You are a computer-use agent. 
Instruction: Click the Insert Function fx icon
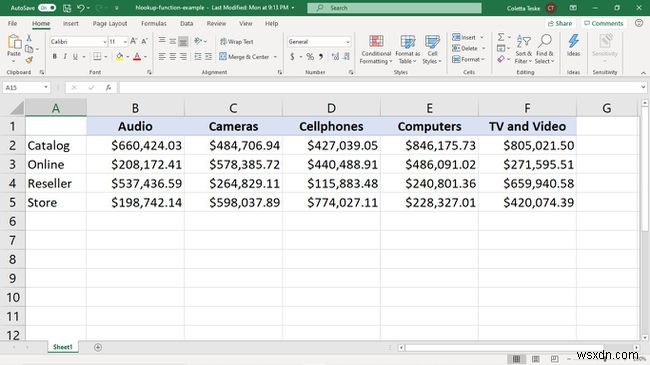click(108, 87)
